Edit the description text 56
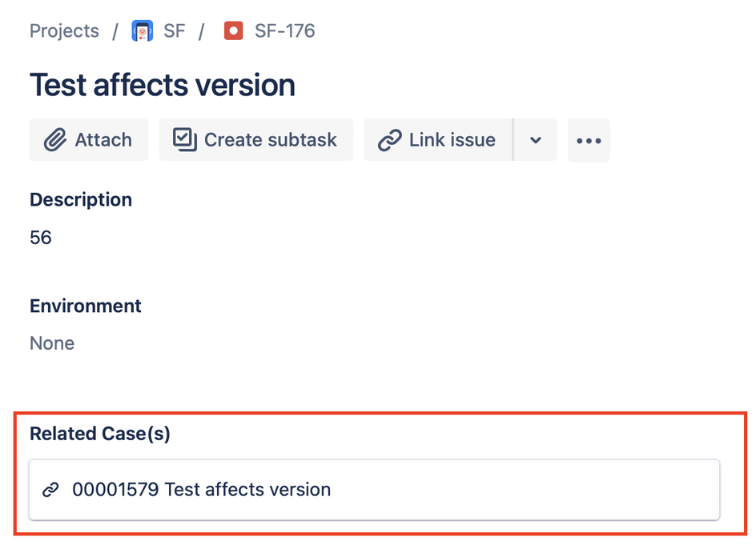The height and width of the screenshot is (553, 756). click(x=41, y=238)
